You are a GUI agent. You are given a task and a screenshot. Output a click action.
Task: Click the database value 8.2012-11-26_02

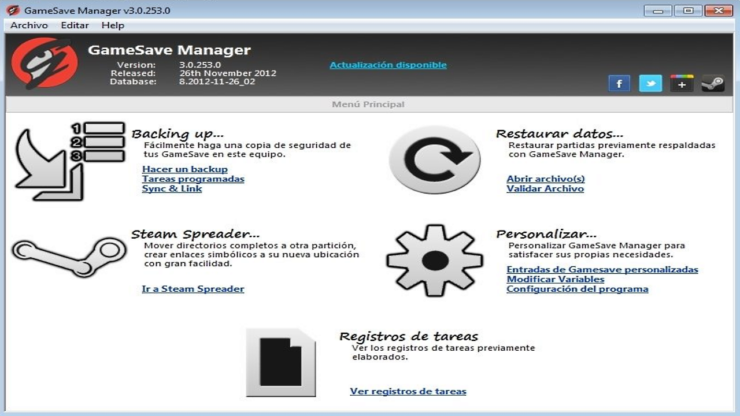pyautogui.click(x=217, y=81)
